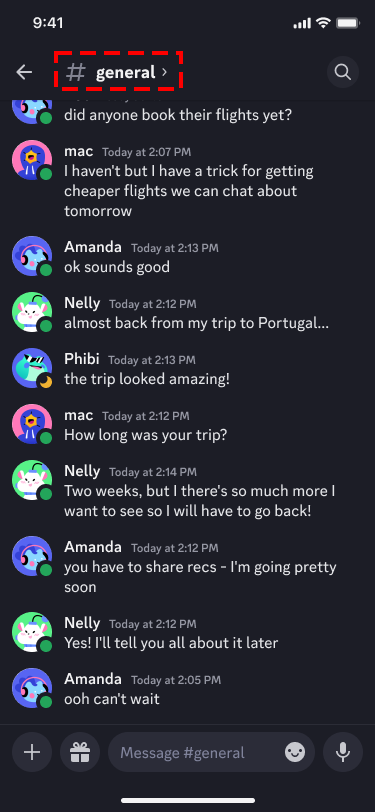
Task: Tap the Wi-Fi icon in status bar
Action: tap(324, 23)
